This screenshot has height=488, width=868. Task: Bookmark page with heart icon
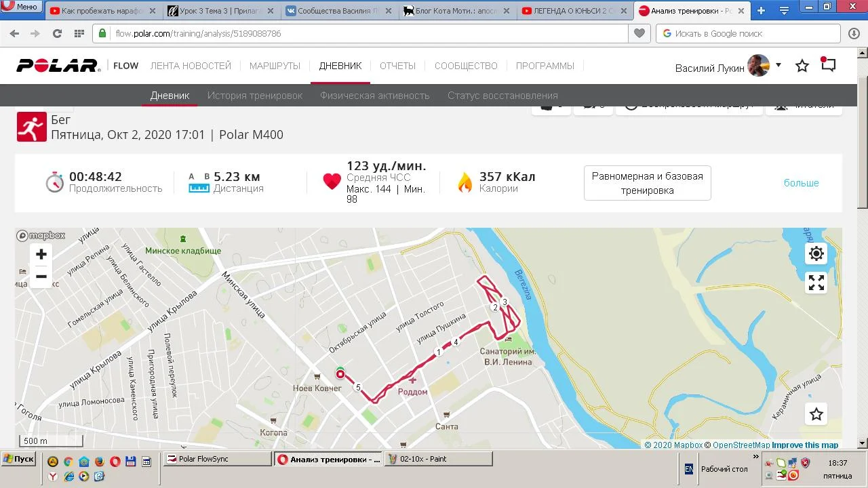pyautogui.click(x=639, y=33)
